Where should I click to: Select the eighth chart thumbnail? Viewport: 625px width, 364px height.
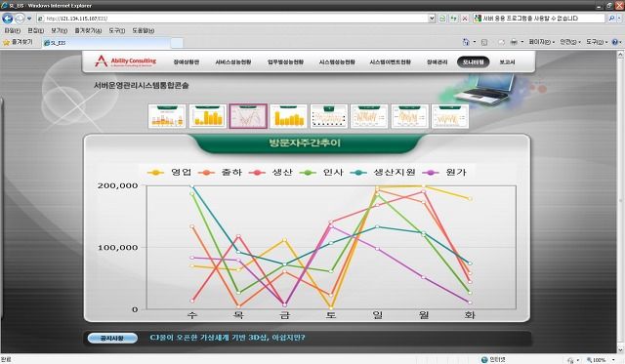[450, 116]
